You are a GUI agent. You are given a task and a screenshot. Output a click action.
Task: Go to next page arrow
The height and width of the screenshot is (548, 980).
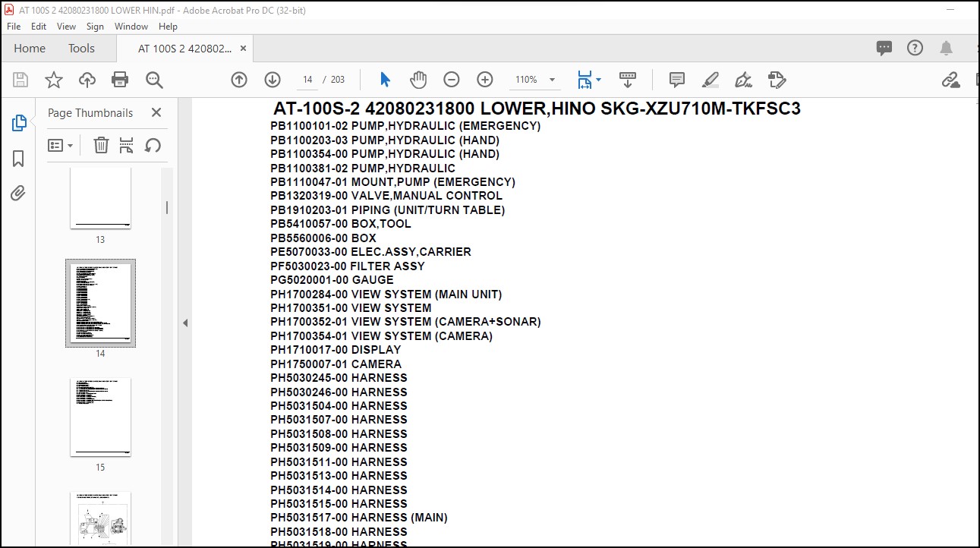coord(273,80)
